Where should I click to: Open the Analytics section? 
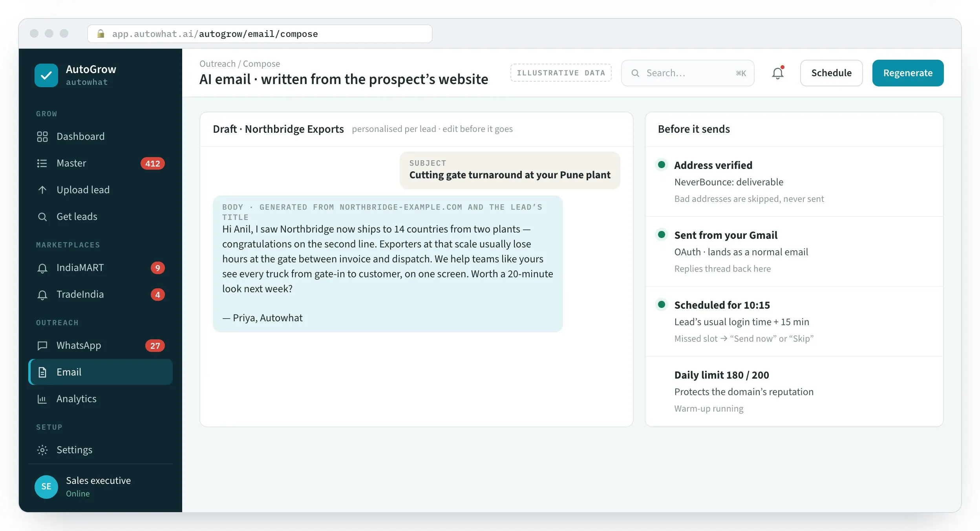(101, 399)
